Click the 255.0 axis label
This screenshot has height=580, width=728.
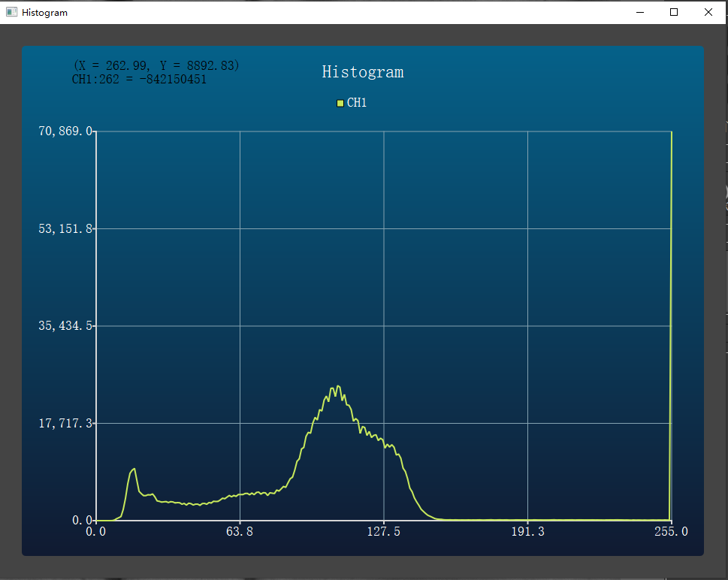click(x=671, y=531)
